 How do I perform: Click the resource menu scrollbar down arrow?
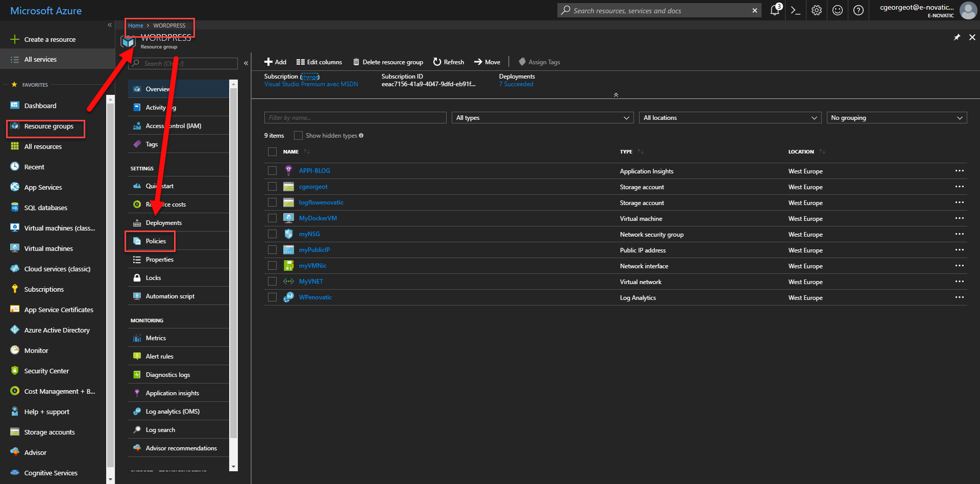233,467
